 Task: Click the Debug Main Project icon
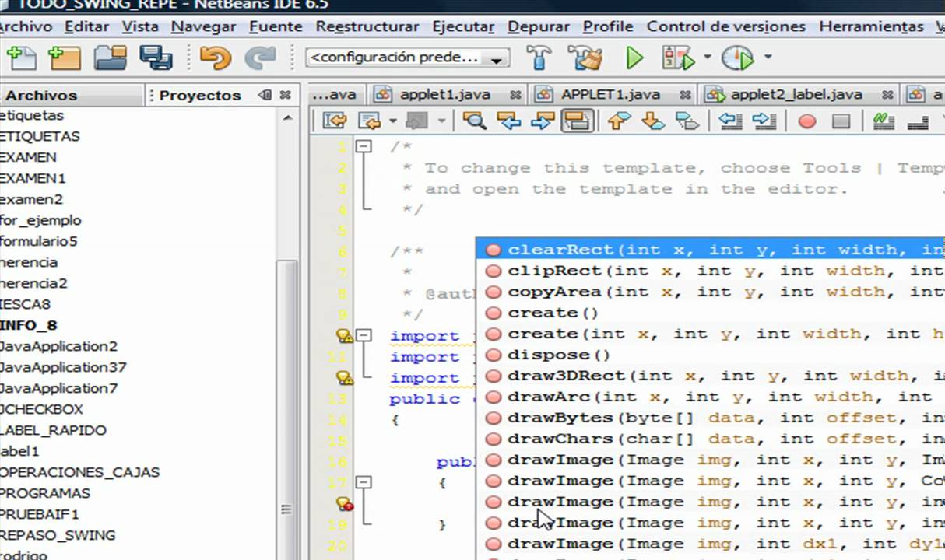click(677, 58)
